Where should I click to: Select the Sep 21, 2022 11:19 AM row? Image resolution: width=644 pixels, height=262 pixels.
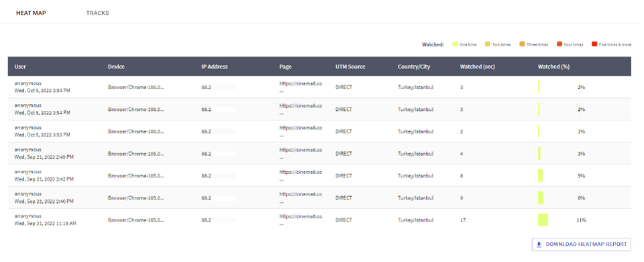point(319,220)
